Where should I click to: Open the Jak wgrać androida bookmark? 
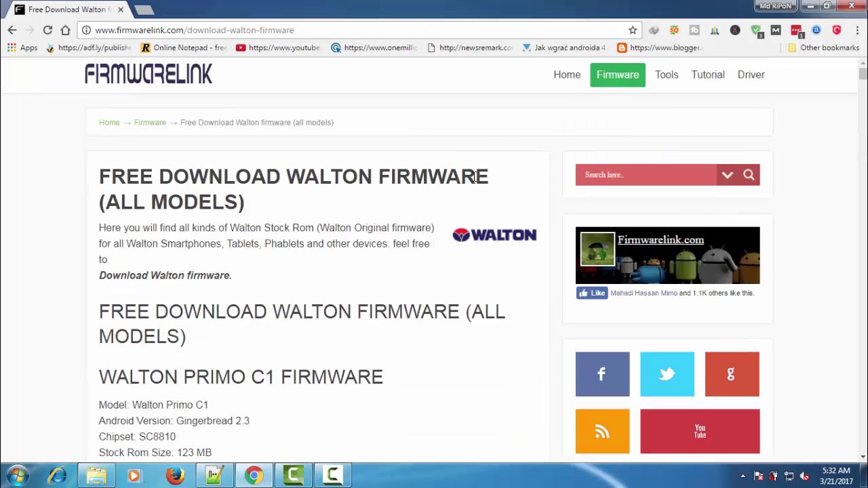pos(564,47)
